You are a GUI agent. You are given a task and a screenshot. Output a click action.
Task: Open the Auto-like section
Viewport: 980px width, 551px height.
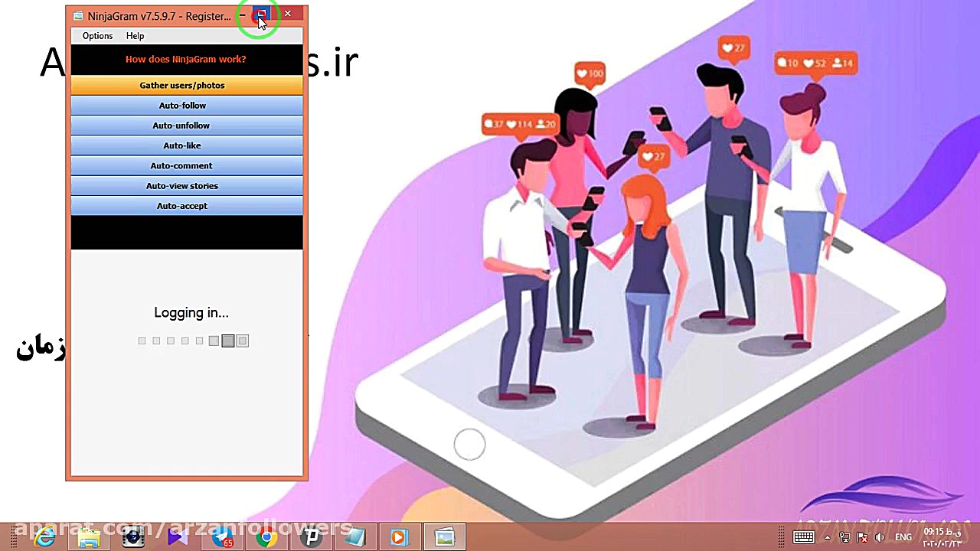click(187, 145)
